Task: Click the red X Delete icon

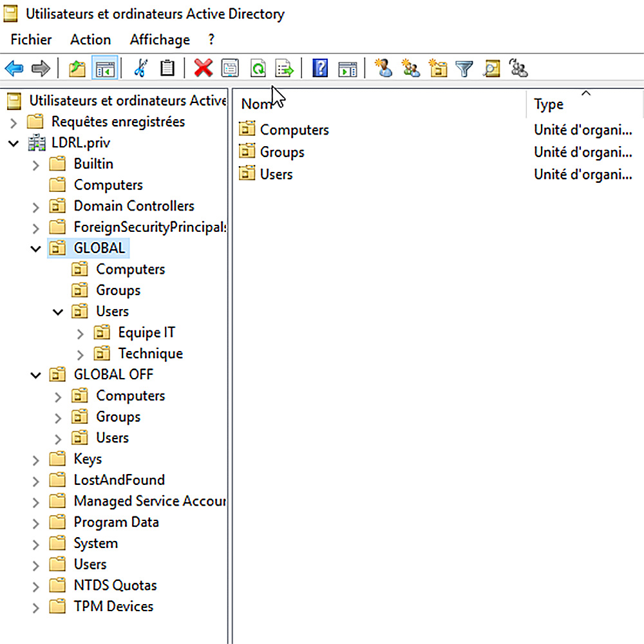Action: pos(204,68)
